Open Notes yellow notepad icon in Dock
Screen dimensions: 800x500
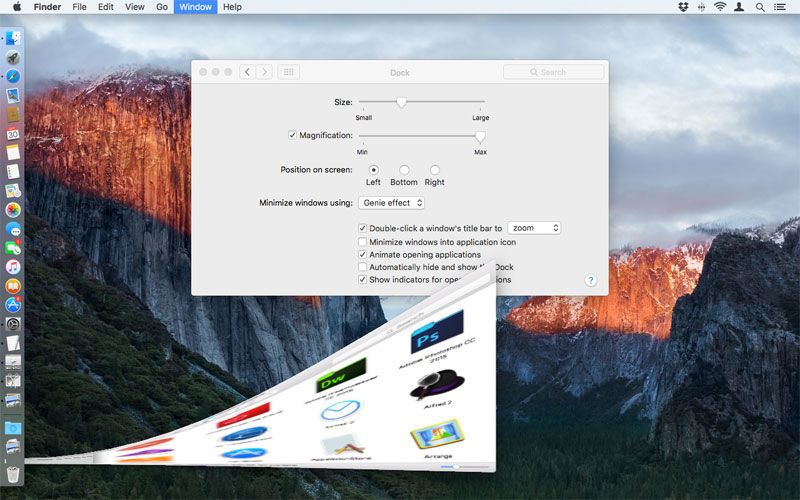(13, 152)
